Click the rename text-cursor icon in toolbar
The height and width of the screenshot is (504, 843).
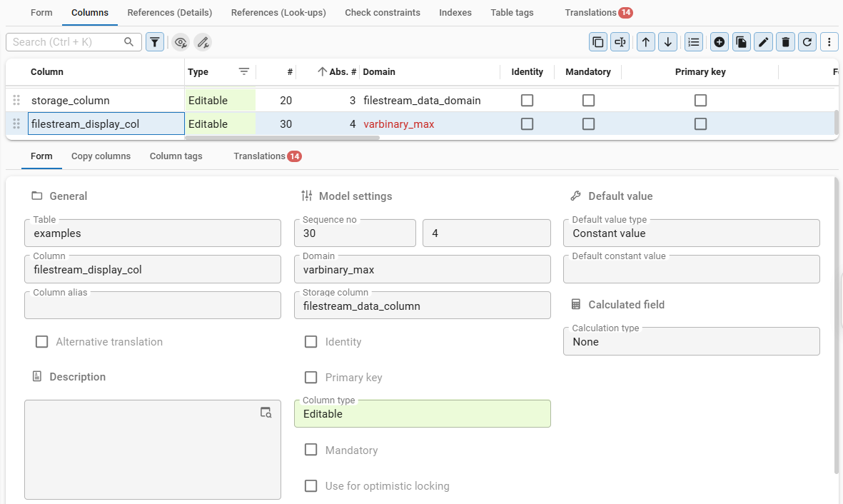(620, 42)
